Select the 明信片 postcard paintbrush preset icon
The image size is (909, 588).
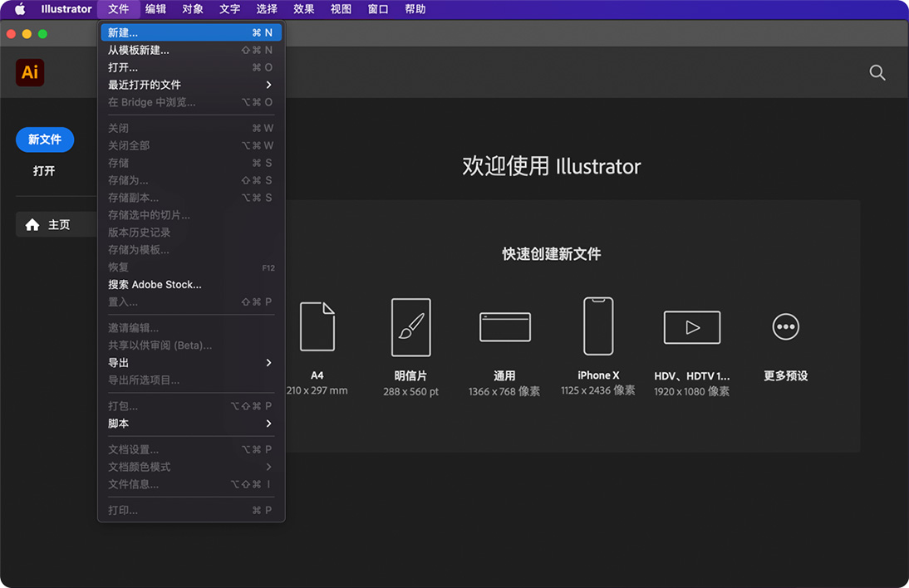point(410,326)
